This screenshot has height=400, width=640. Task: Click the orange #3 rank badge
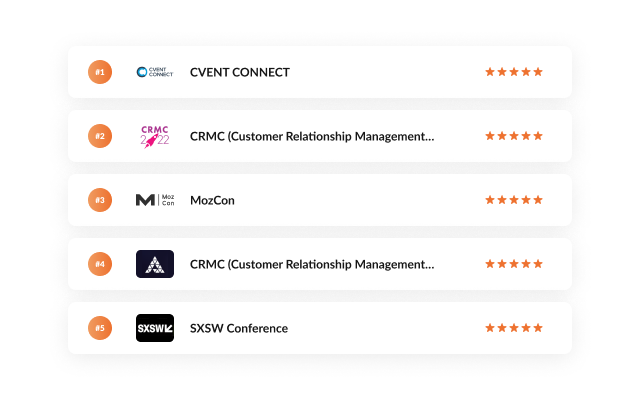point(99,200)
